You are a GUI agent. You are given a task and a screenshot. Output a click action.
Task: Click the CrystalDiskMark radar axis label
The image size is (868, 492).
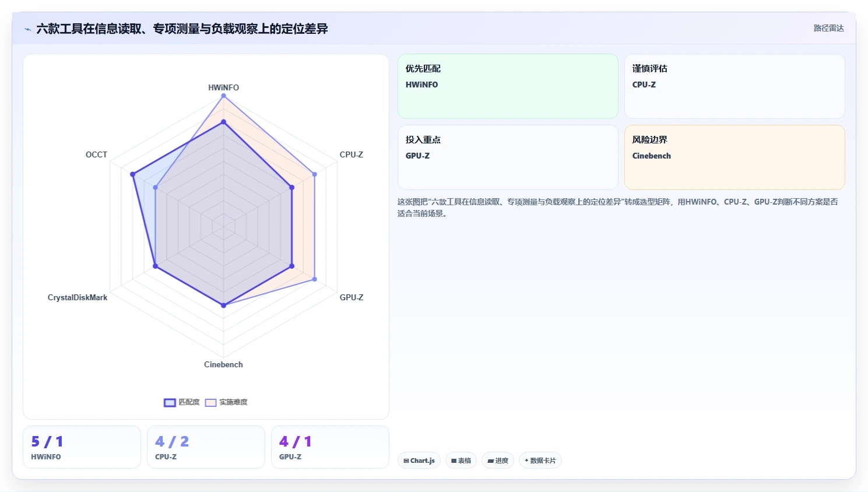[x=78, y=297]
